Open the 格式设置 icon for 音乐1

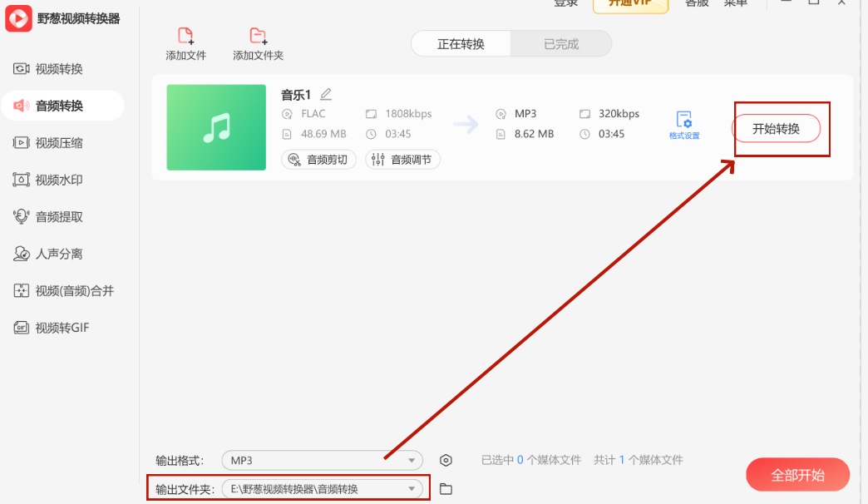pyautogui.click(x=683, y=123)
